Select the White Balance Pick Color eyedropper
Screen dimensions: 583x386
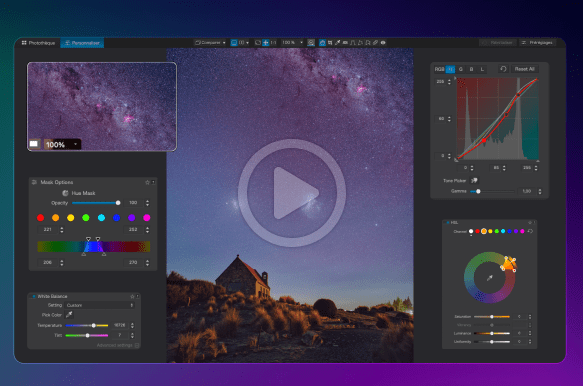[69, 315]
